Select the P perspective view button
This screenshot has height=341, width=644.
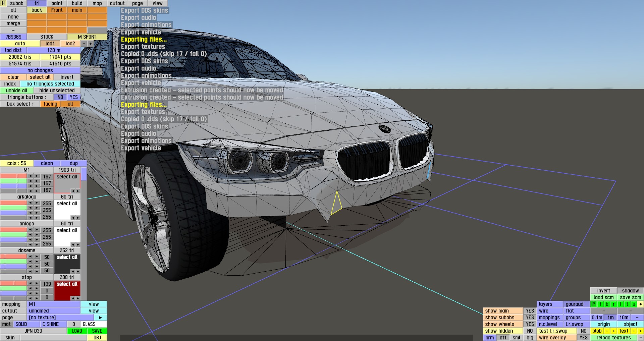point(594,304)
